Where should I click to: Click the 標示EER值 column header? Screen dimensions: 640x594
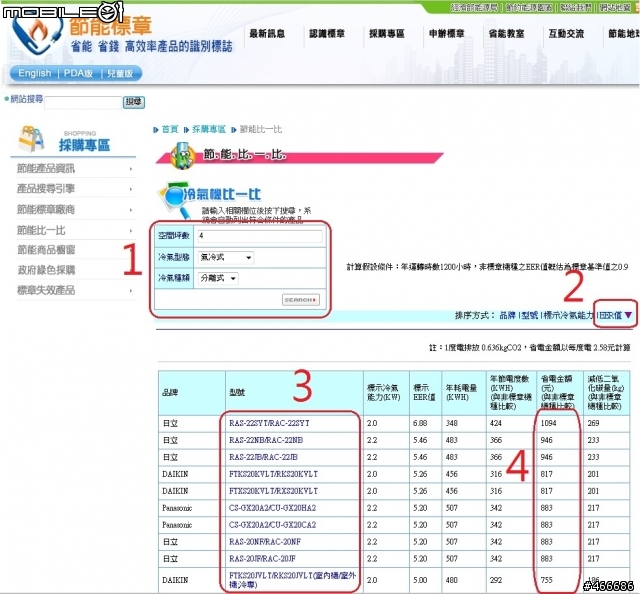pyautogui.click(x=424, y=392)
